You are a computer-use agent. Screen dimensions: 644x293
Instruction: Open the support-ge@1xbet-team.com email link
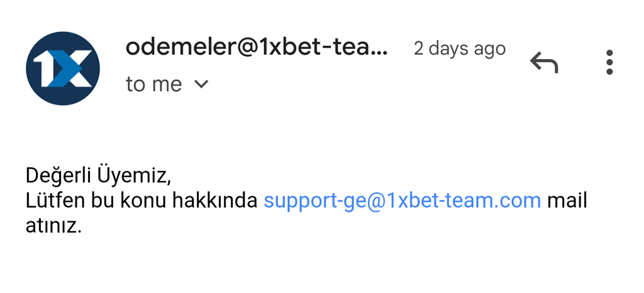pos(402,201)
